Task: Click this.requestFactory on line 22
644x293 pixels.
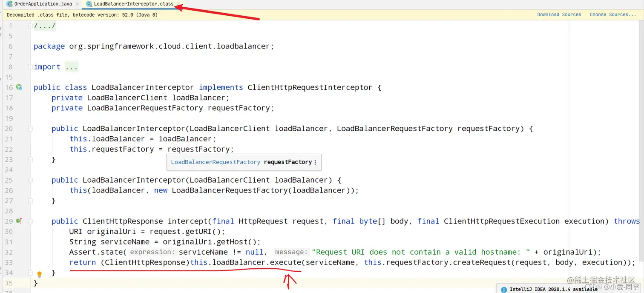Action: [x=112, y=149]
